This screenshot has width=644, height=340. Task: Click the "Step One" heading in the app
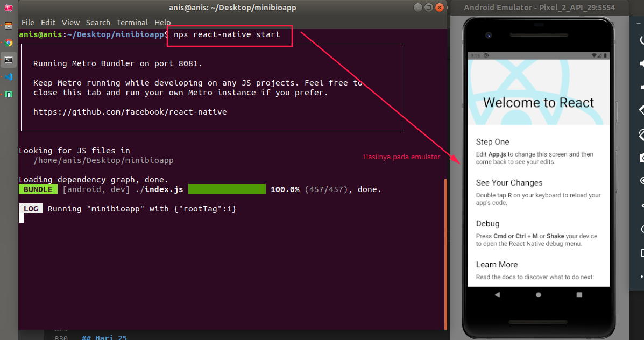pyautogui.click(x=492, y=141)
